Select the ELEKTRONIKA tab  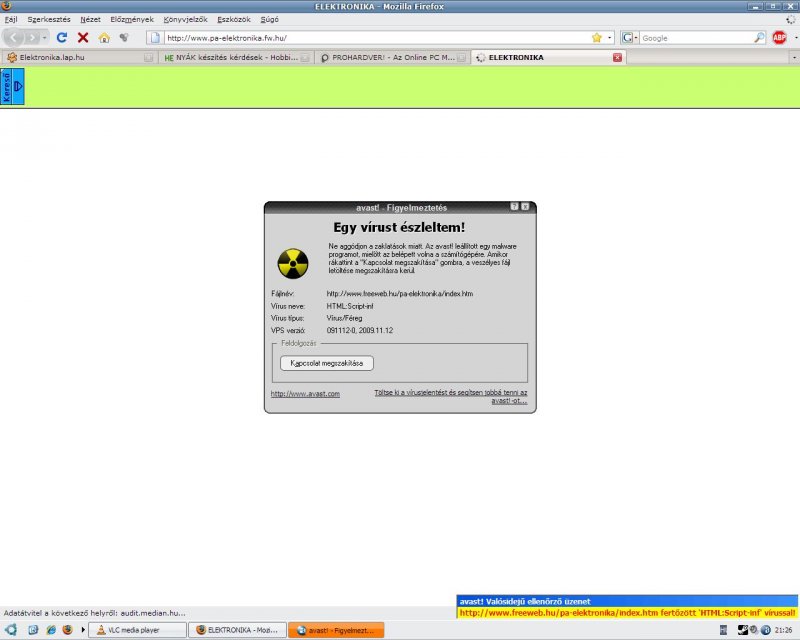(x=548, y=57)
